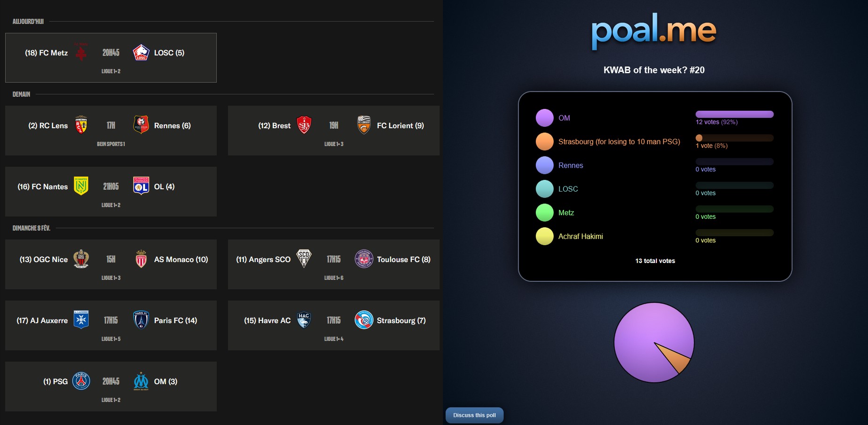Screen dimensions: 868x425
Task: Click the 'KWAB of the week? #20' poll title
Action: 654,70
